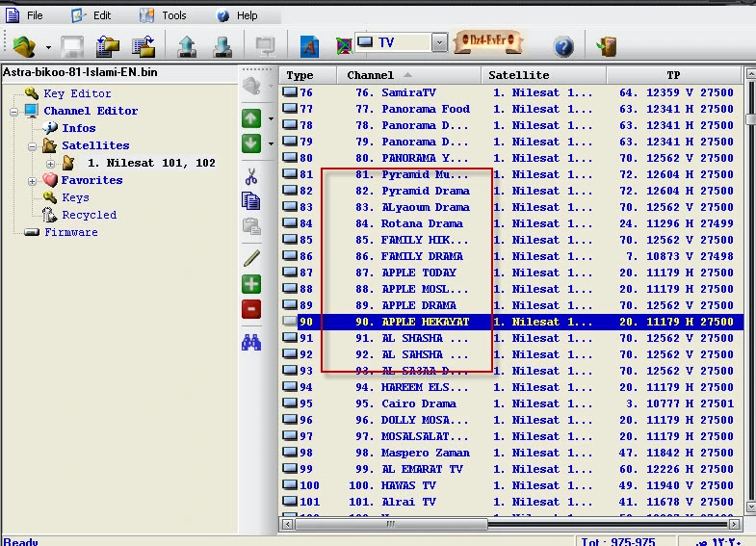Expand the Favorites tree node
756x546 pixels.
click(x=33, y=181)
